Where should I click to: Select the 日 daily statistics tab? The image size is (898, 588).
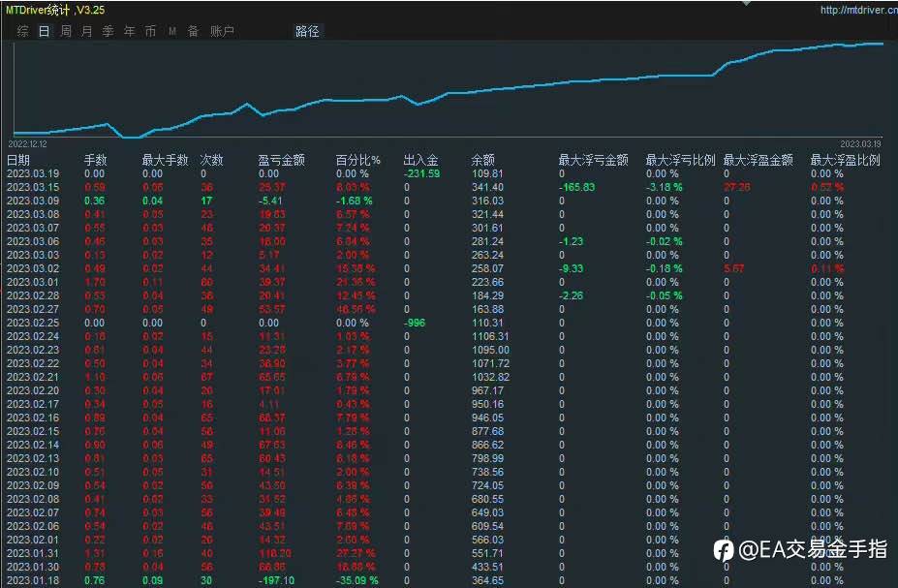tap(45, 31)
